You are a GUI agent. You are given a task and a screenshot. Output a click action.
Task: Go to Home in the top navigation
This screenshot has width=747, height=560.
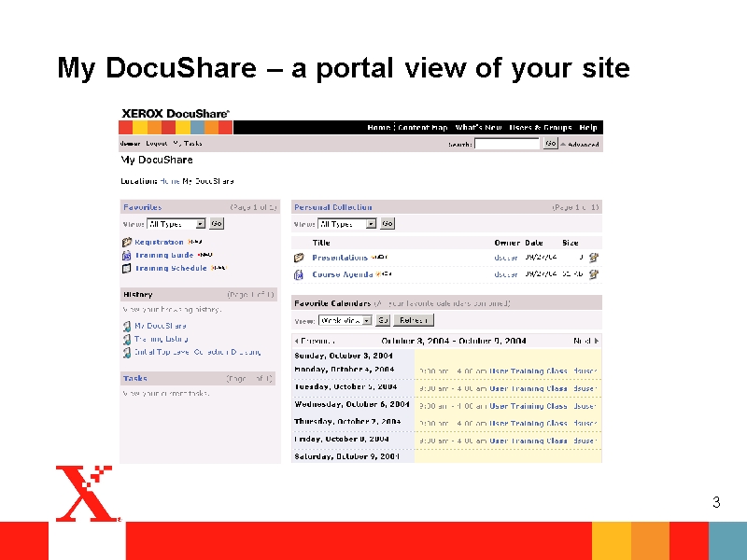[379, 128]
